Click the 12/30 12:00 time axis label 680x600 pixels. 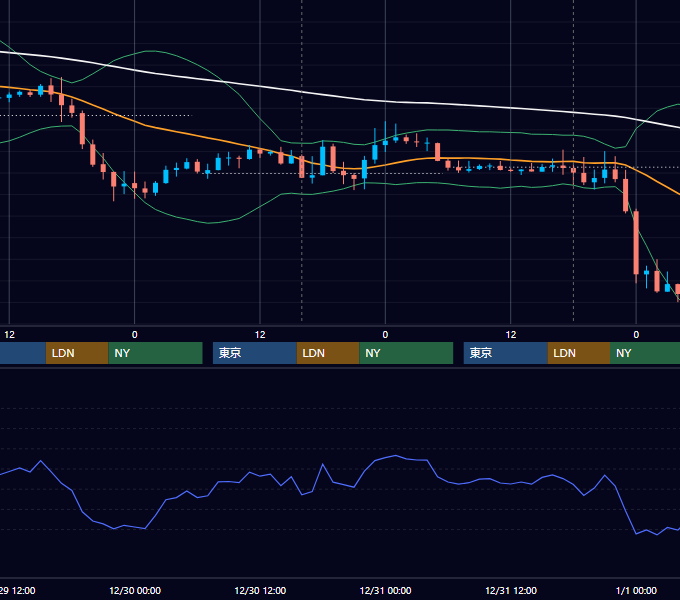260,590
